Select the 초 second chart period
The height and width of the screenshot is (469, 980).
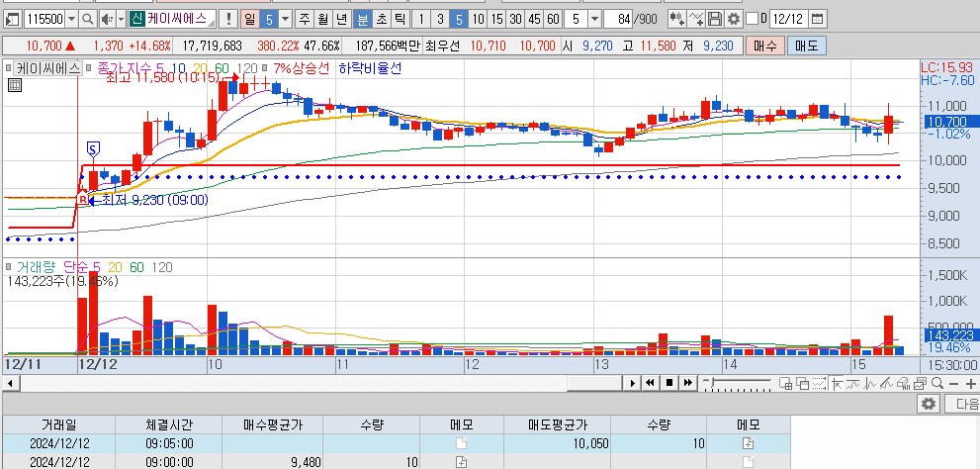pyautogui.click(x=381, y=19)
